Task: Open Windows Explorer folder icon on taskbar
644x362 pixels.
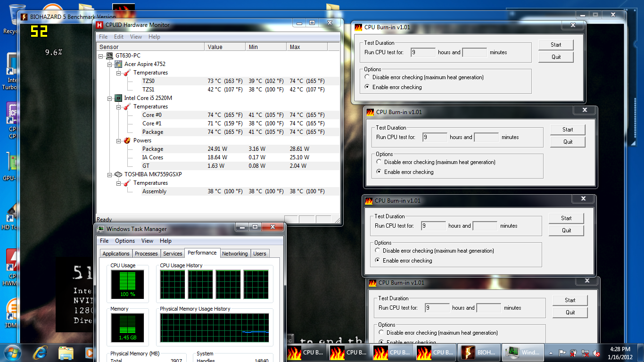Action: pyautogui.click(x=66, y=353)
